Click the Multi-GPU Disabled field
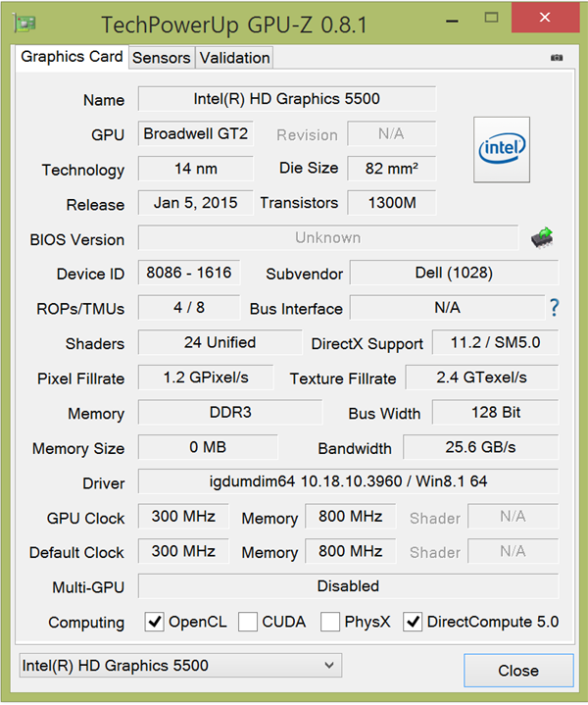This screenshot has width=588, height=705. coord(349,585)
